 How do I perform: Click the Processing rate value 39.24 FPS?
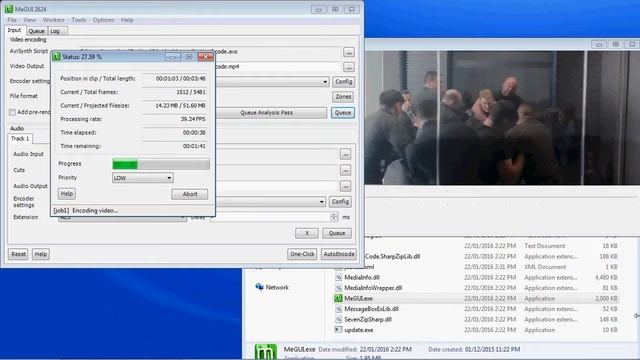pos(193,119)
